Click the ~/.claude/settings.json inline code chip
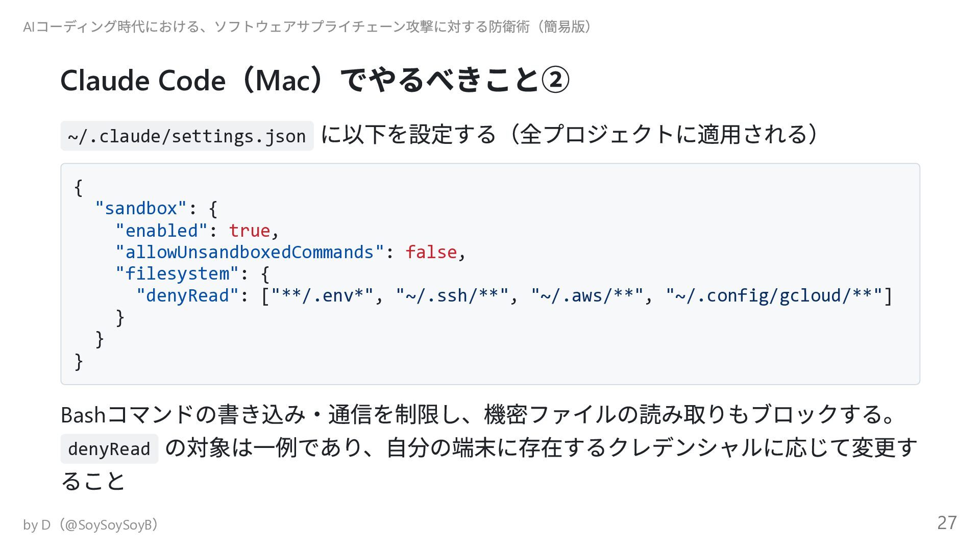The width and height of the screenshot is (980, 551). pyautogui.click(x=187, y=136)
